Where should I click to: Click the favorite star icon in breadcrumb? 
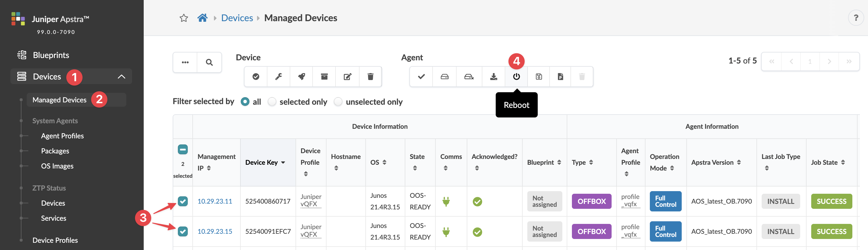[184, 18]
